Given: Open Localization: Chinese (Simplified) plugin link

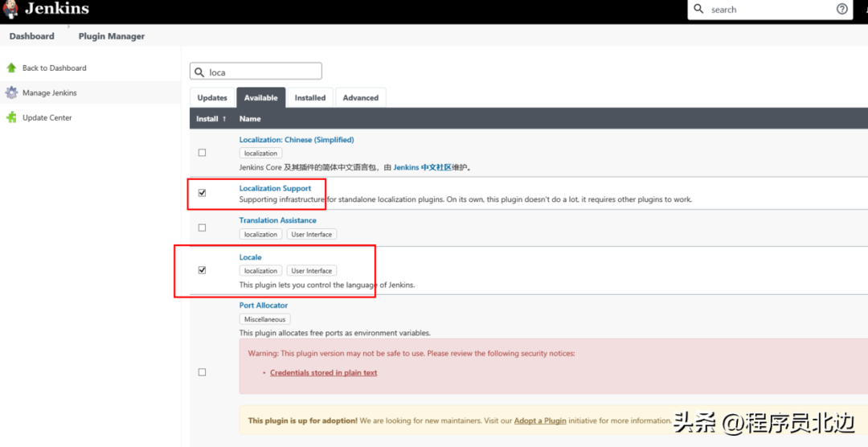Looking at the screenshot, I should click(297, 140).
